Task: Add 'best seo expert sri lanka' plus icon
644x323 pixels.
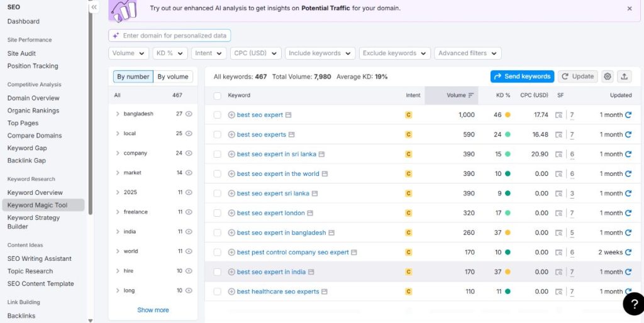Action: 231,194
